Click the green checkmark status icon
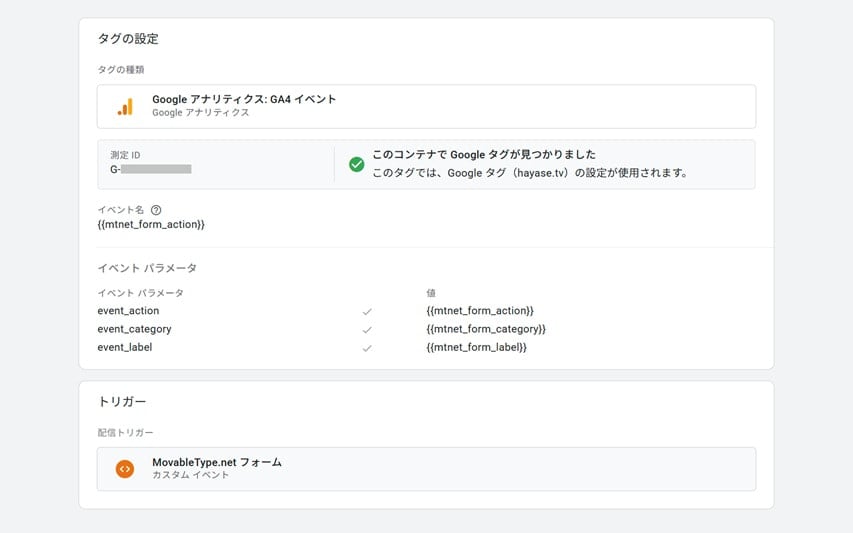The image size is (853, 533). (x=356, y=164)
